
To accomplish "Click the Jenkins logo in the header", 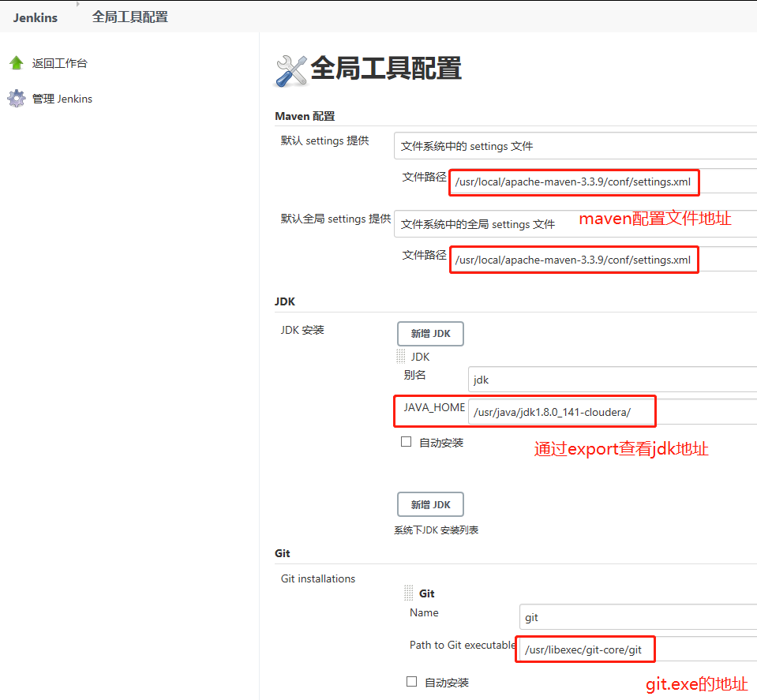I will (35, 17).
